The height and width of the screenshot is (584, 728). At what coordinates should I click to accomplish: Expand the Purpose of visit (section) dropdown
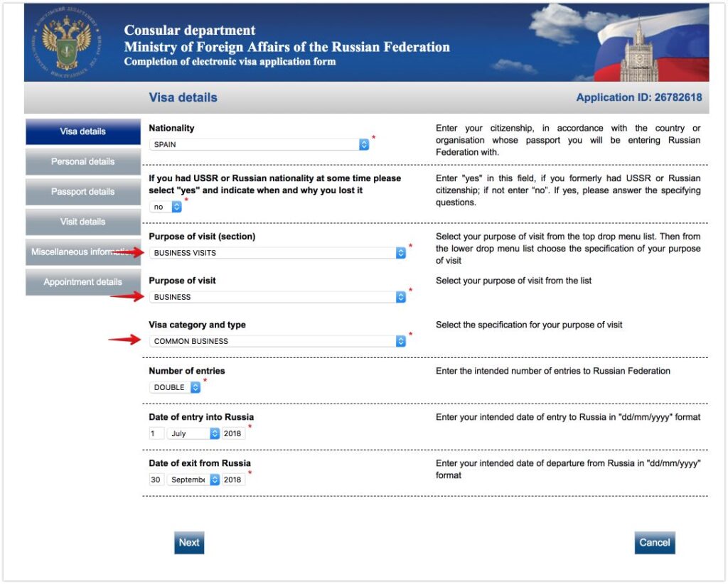[x=278, y=253]
